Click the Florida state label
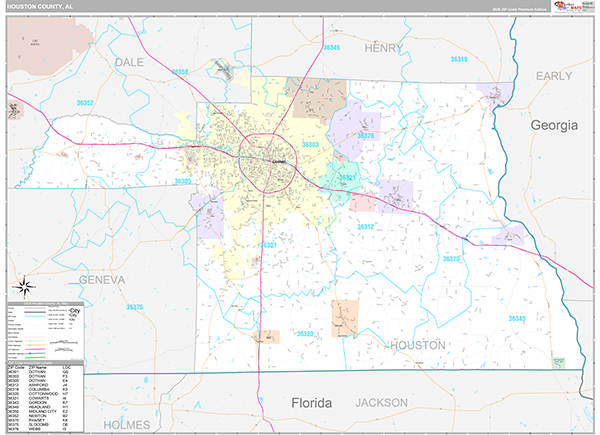Screen dimensions: 600x435 pos(311,403)
